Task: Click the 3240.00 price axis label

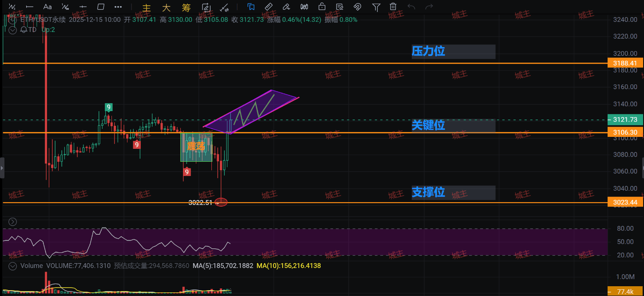Action: (625, 20)
